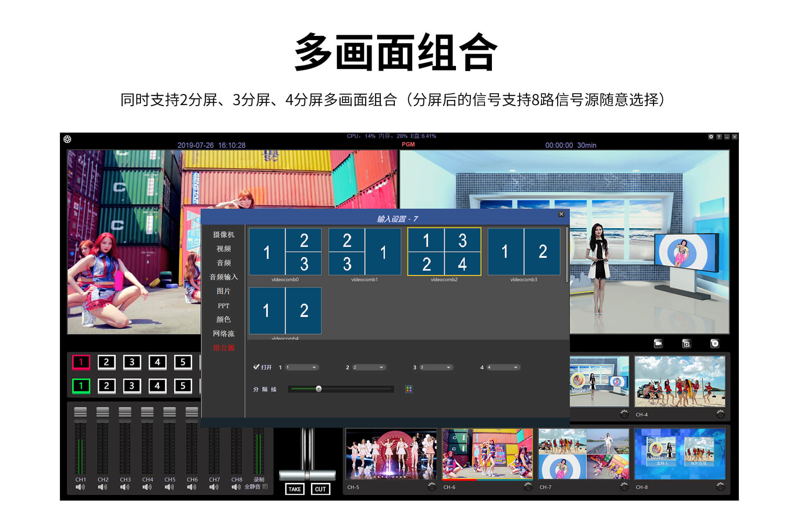Select the 组合源 category
Screen dimensions: 793x532
tap(223, 348)
